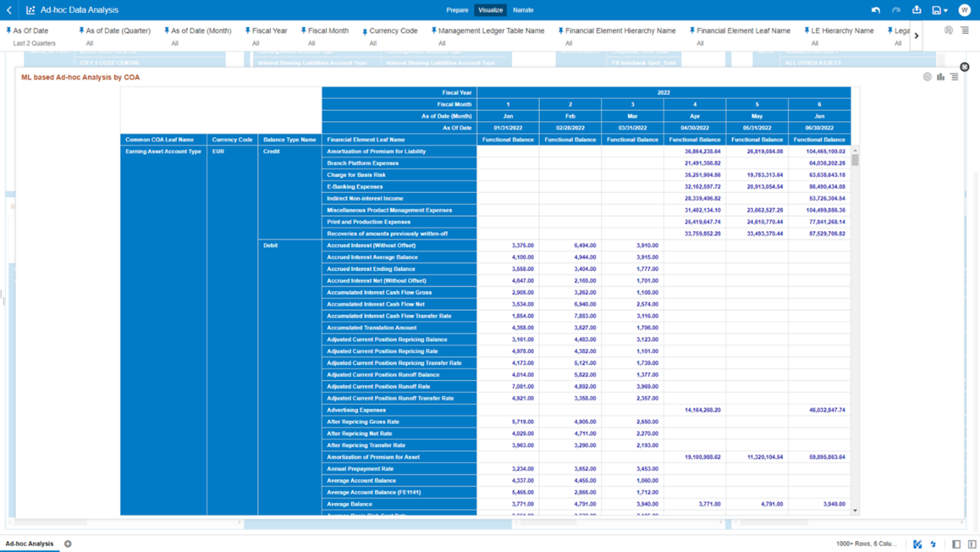This screenshot has height=552, width=980.
Task: Show more filters with the right chevron
Action: pos(917,36)
